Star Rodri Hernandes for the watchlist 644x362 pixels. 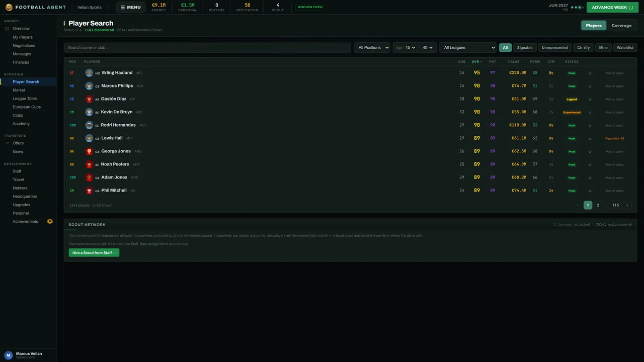590,125
